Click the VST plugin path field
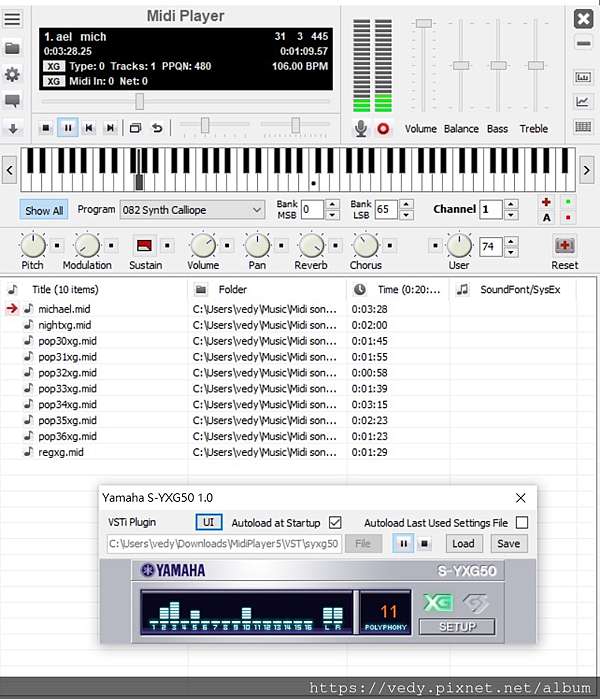Viewport: 600px width, 699px height. click(224, 543)
